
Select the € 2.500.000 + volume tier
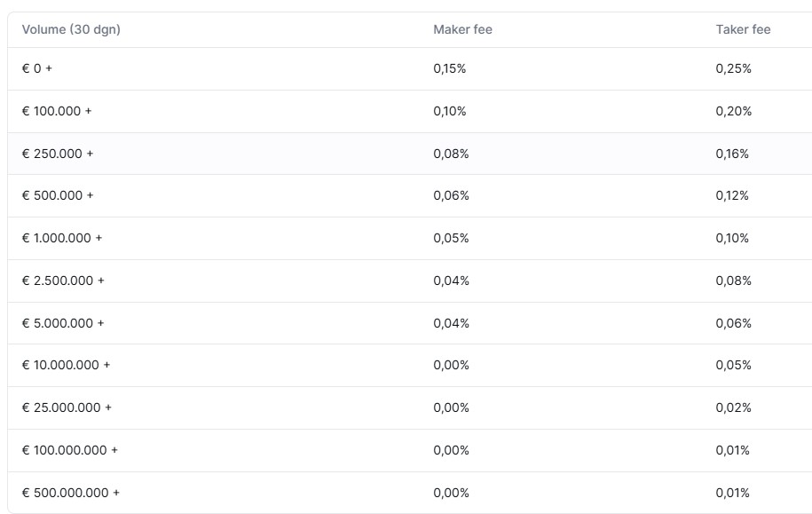pyautogui.click(x=63, y=281)
